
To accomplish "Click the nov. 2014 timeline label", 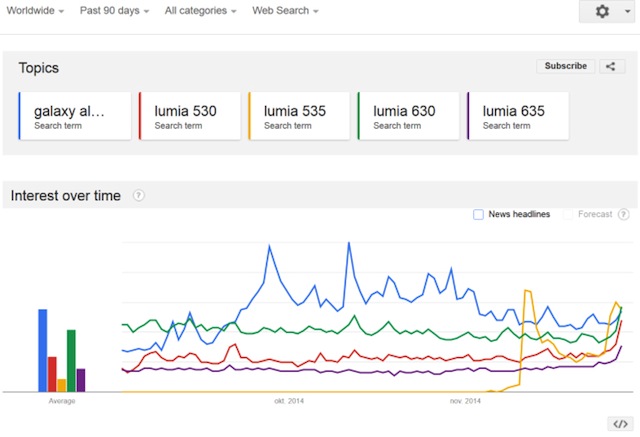I will pyautogui.click(x=466, y=401).
